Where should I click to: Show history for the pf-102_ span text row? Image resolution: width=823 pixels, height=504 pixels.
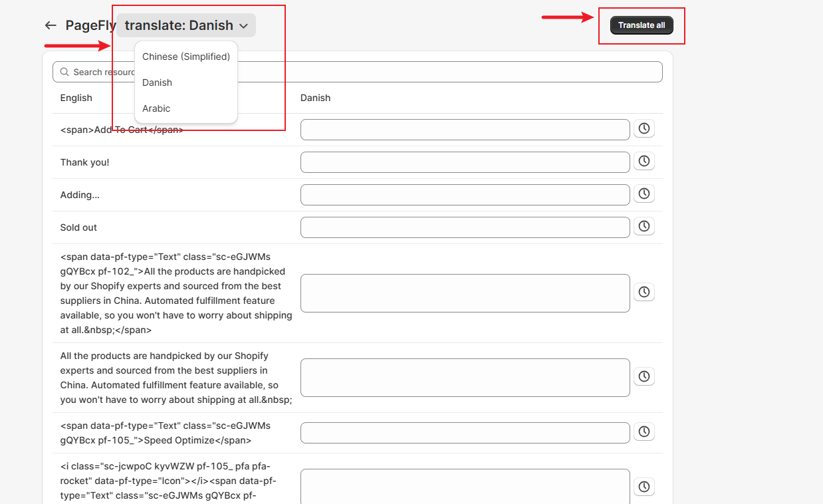point(644,292)
